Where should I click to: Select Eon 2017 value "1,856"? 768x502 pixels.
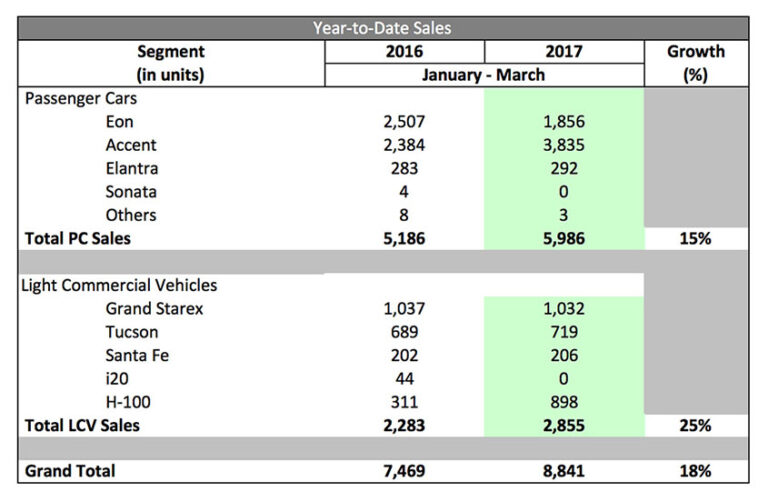pos(564,121)
